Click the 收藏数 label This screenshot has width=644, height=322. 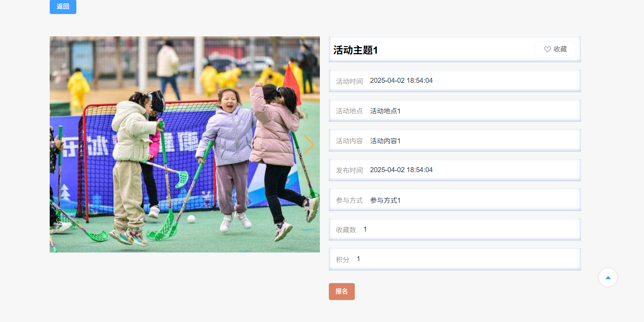point(346,230)
